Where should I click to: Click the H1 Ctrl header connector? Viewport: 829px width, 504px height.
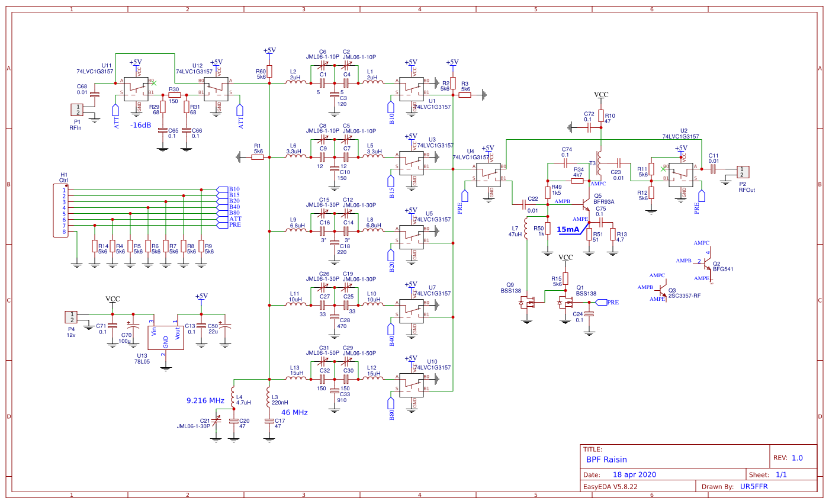(63, 210)
